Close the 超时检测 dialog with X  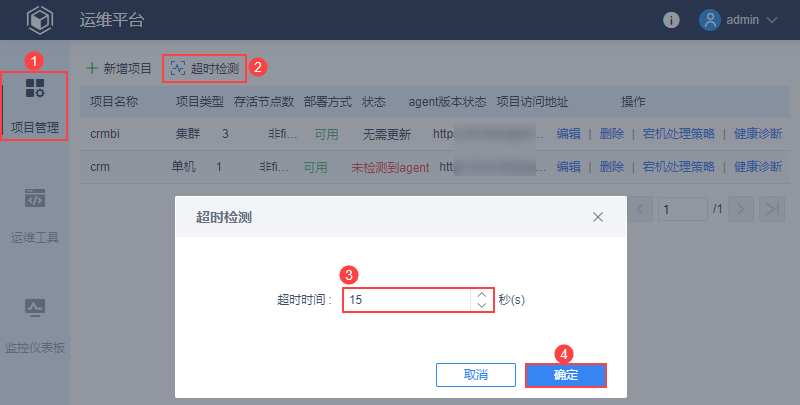pos(598,217)
